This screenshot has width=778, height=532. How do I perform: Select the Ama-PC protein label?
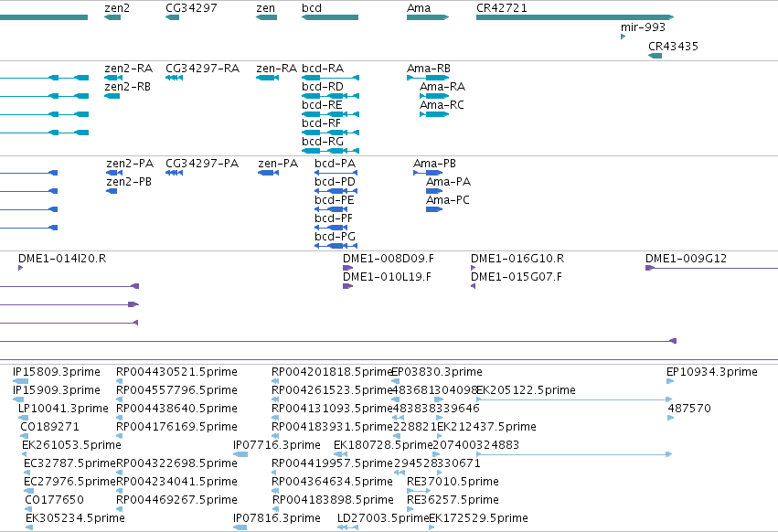click(x=448, y=200)
